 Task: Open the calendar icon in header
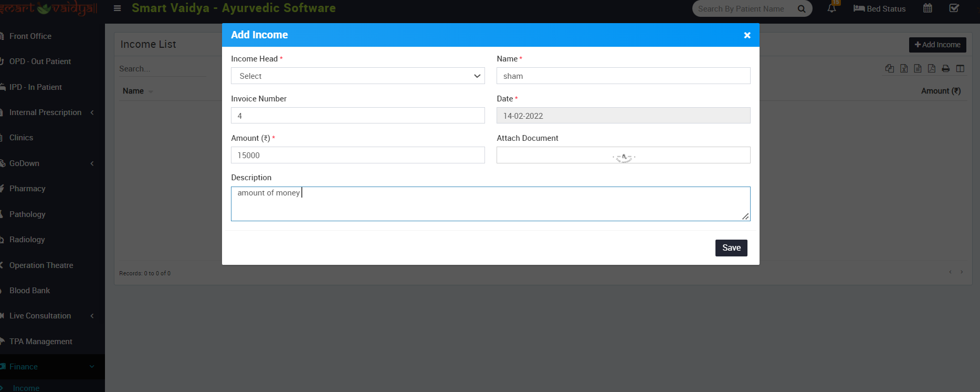pos(928,8)
